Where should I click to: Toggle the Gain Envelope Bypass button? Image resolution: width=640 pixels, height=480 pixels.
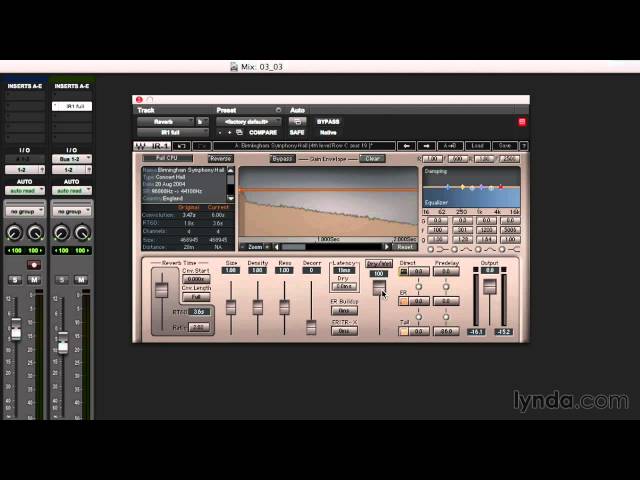pyautogui.click(x=282, y=158)
